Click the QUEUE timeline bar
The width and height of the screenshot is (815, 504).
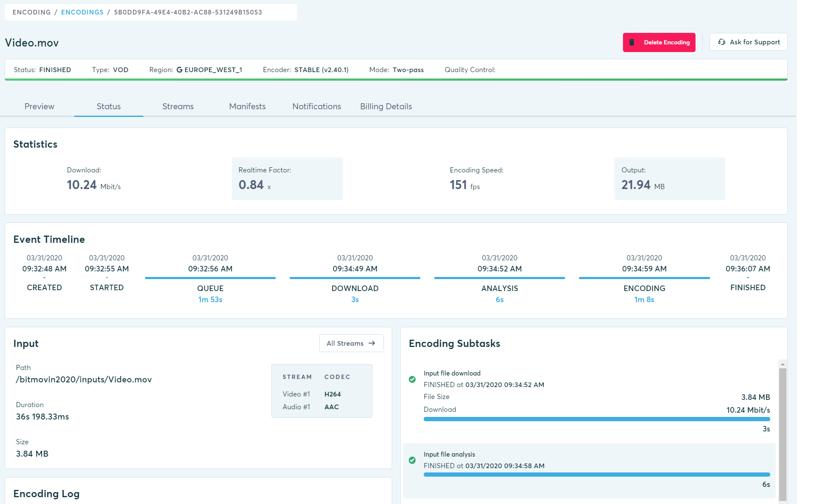pyautogui.click(x=210, y=278)
